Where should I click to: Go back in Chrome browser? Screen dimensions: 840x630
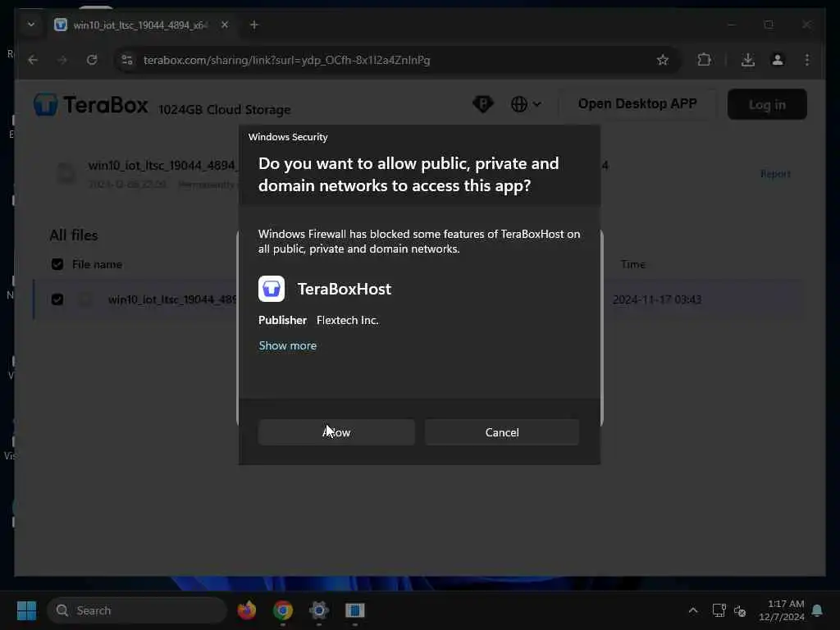pos(33,60)
